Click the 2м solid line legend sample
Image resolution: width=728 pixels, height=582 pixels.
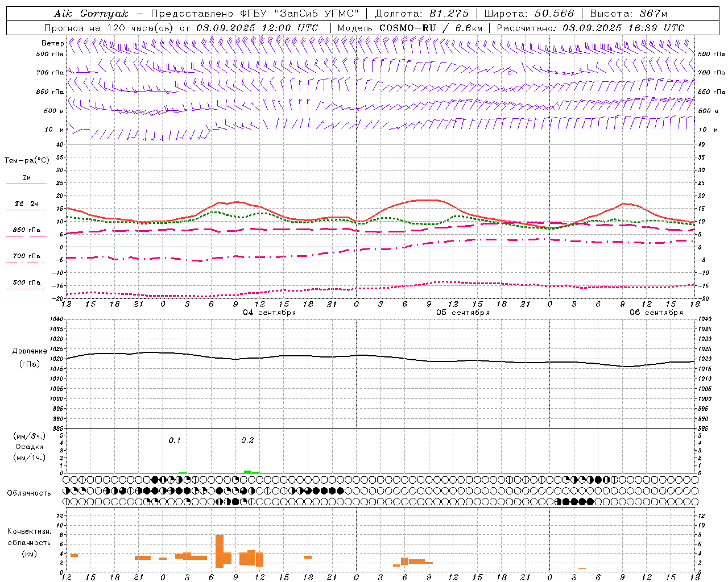pos(26,184)
